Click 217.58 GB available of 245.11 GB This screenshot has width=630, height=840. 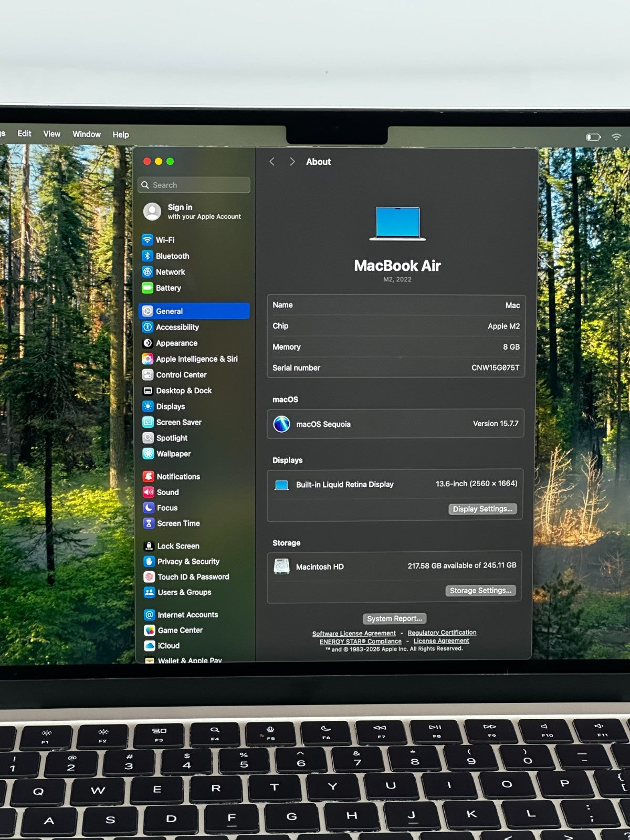[x=461, y=565]
